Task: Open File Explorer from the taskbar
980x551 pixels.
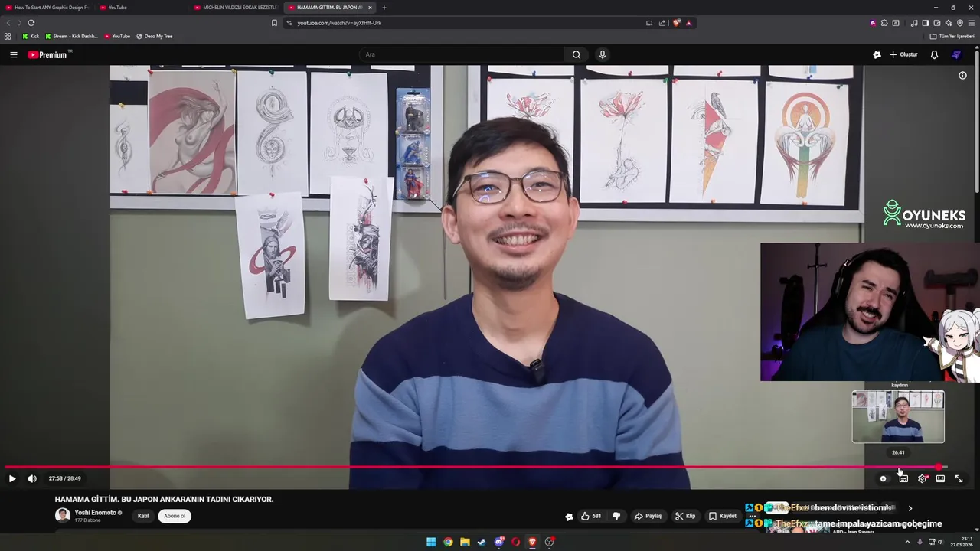Action: point(465,542)
